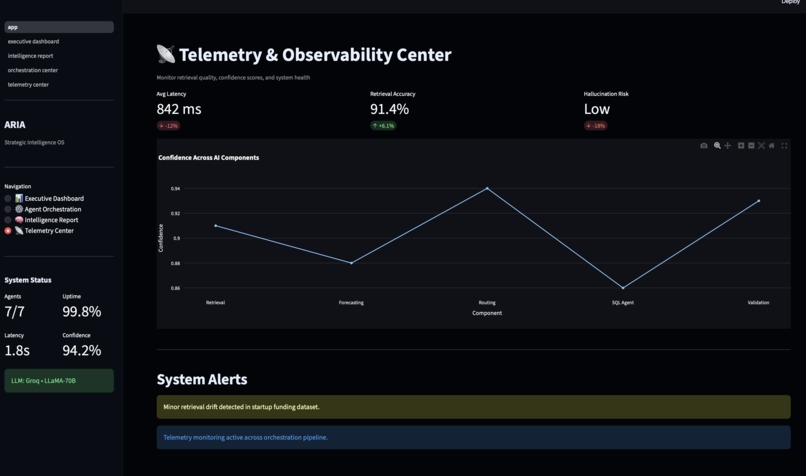Screen dimensions: 806x476
Task: Click the SQL Agent data point
Action: tap(623, 288)
